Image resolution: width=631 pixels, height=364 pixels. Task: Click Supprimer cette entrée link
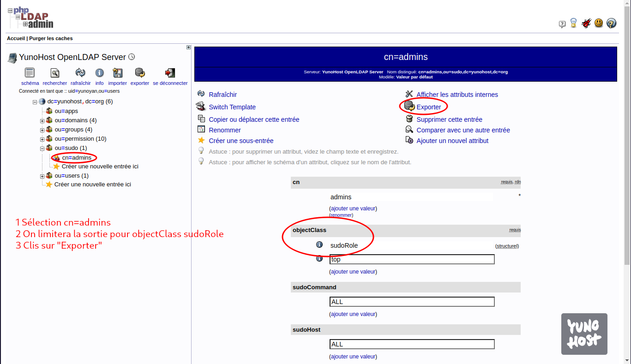click(x=449, y=119)
